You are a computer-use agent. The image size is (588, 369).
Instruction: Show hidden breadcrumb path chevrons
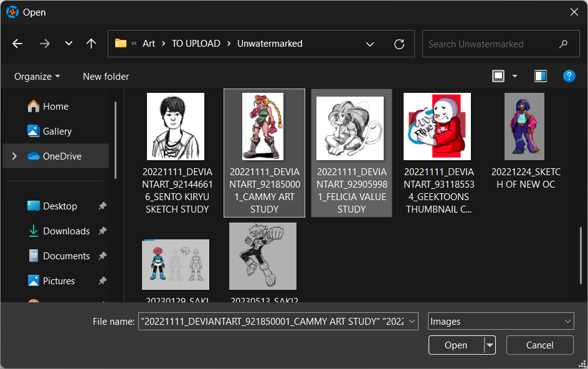click(135, 44)
